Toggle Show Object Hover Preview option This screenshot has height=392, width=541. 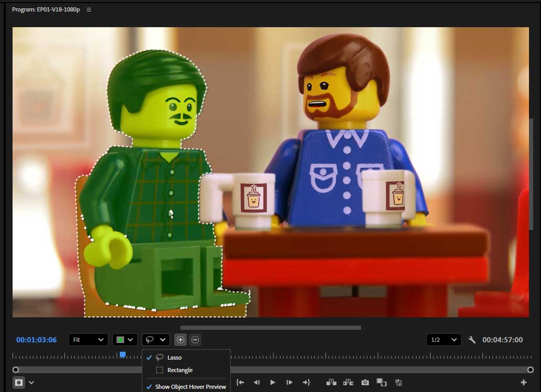(190, 387)
